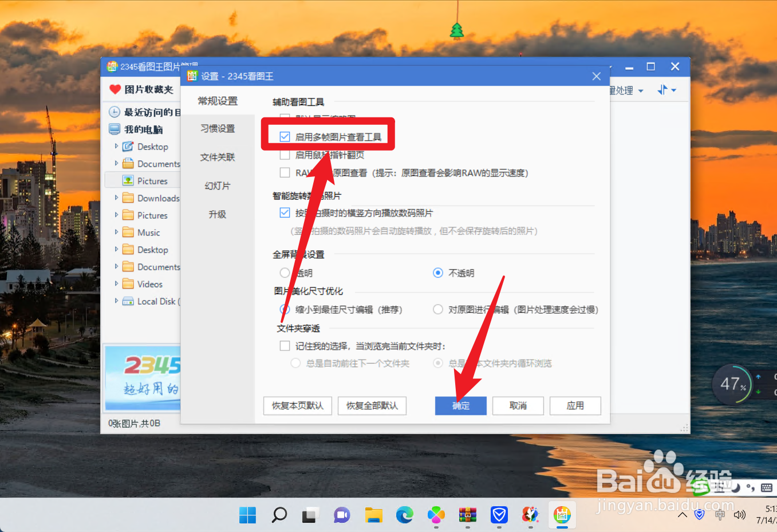Open the blue shield app on the taskbar
Screen dimensions: 777x532
click(499, 515)
